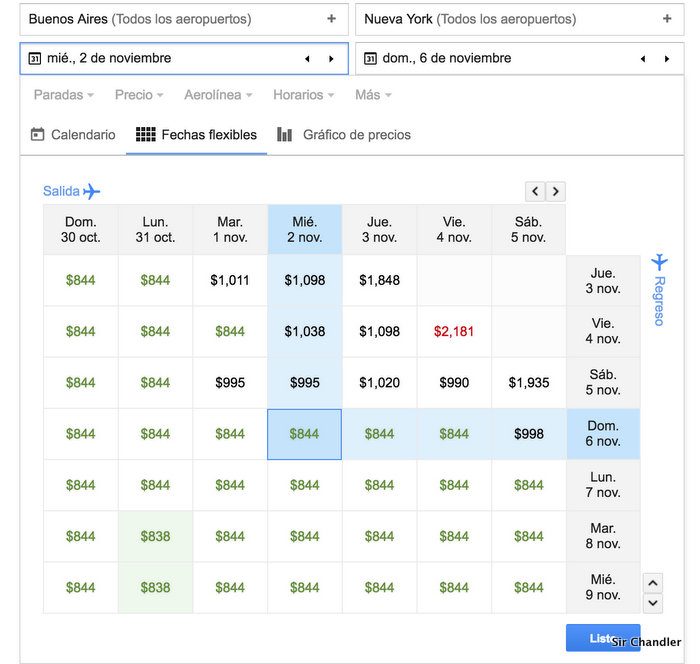This screenshot has width=700, height=664.
Task: Choose the $1,098 fare in Jue. 3 nov. row
Action: (x=305, y=280)
